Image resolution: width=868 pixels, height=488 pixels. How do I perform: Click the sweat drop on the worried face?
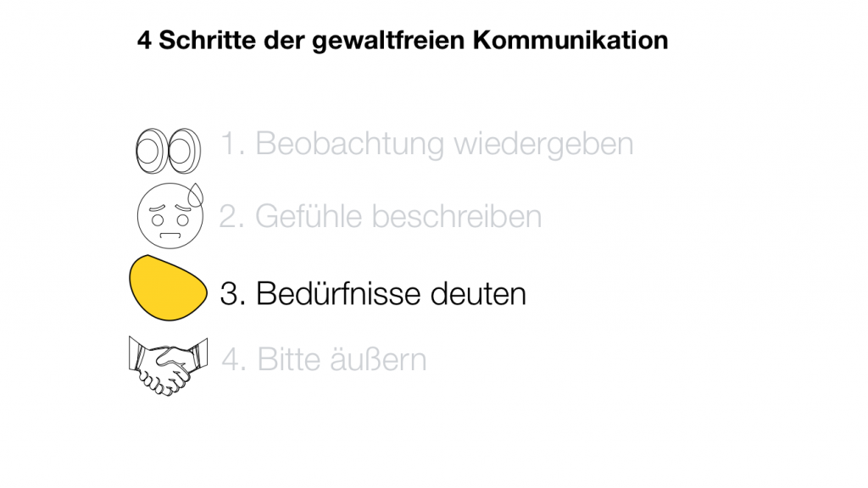pyautogui.click(x=198, y=196)
